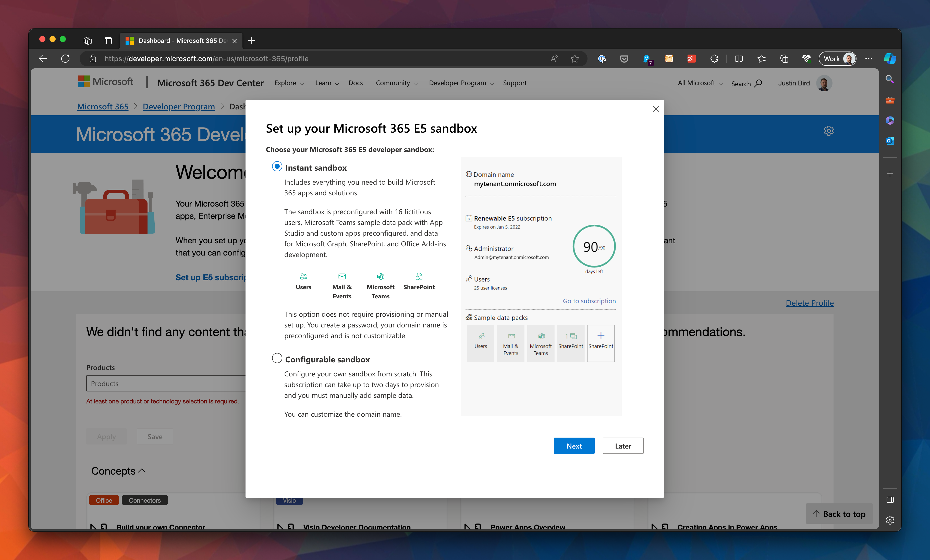The height and width of the screenshot is (560, 930).
Task: Toggle the vertical tabs icon
Action: [108, 40]
